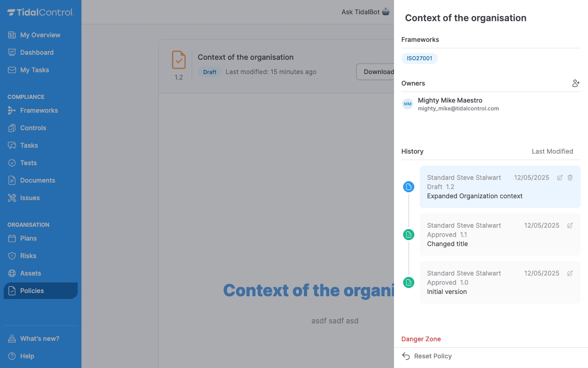Navigate to the Dashboard page

pyautogui.click(x=37, y=52)
